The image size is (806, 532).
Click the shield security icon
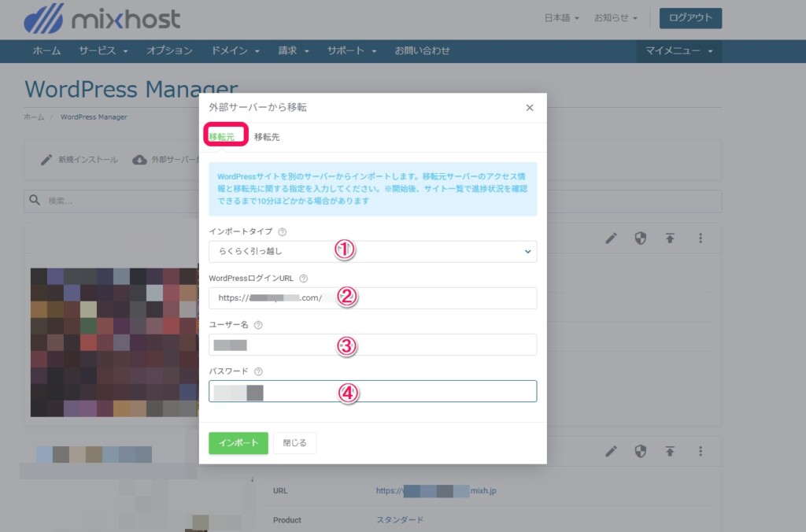coord(641,238)
